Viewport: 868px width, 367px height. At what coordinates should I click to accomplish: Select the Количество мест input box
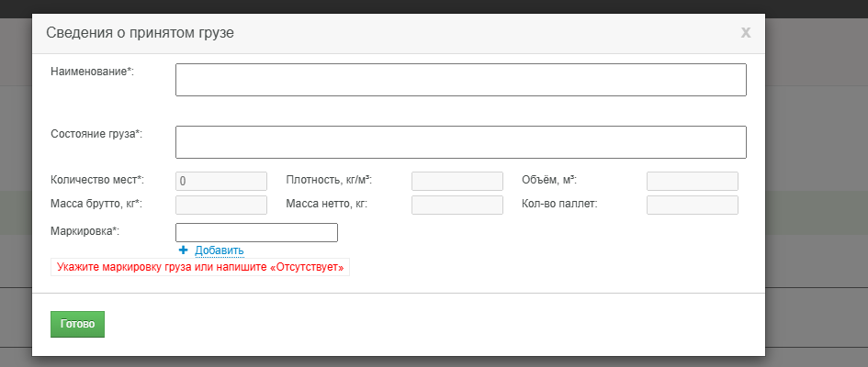[220, 181]
